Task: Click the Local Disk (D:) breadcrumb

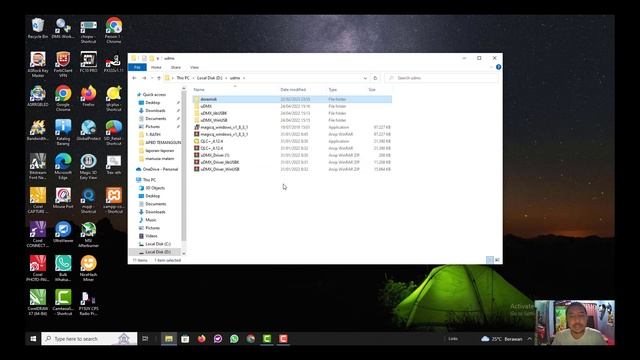Action: tap(209, 78)
